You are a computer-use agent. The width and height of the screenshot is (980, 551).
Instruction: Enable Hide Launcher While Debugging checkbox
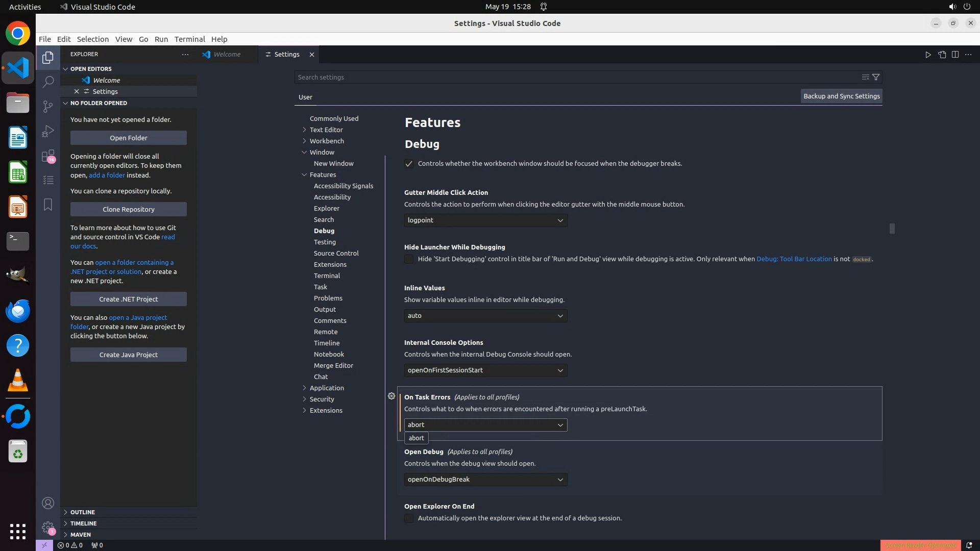pos(409,259)
